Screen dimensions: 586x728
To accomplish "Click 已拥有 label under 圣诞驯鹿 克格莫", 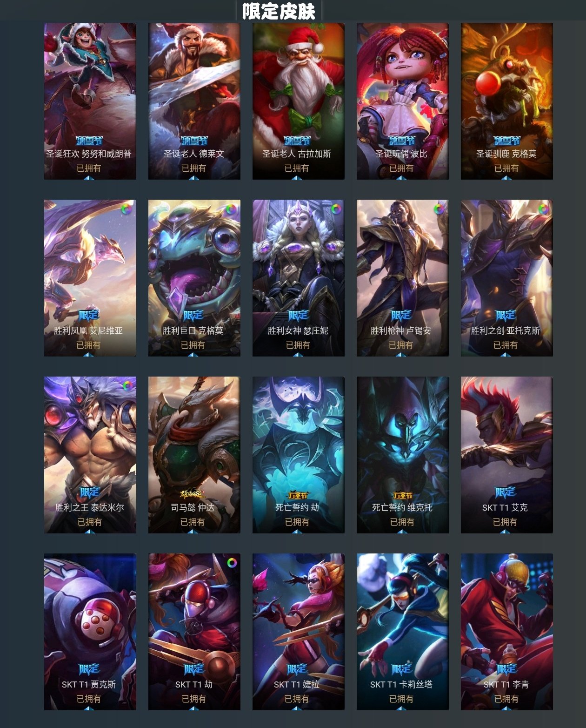I will click(506, 168).
